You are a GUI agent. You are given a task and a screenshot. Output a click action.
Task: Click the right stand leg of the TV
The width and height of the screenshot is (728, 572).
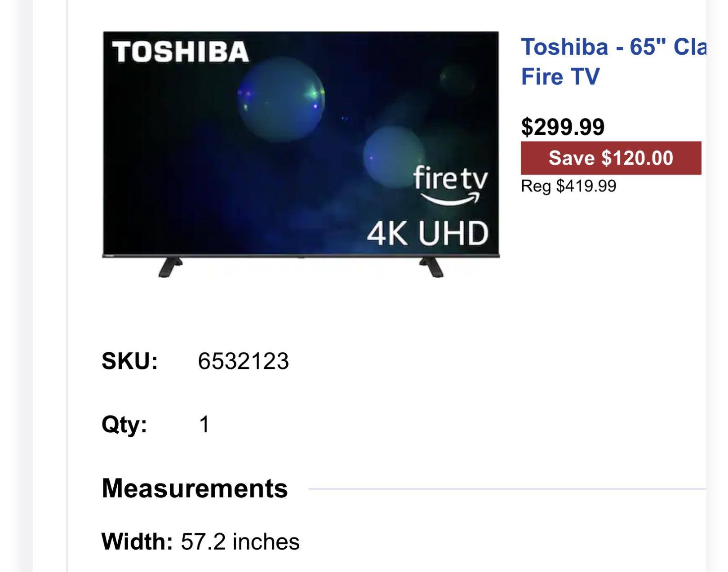(x=432, y=267)
